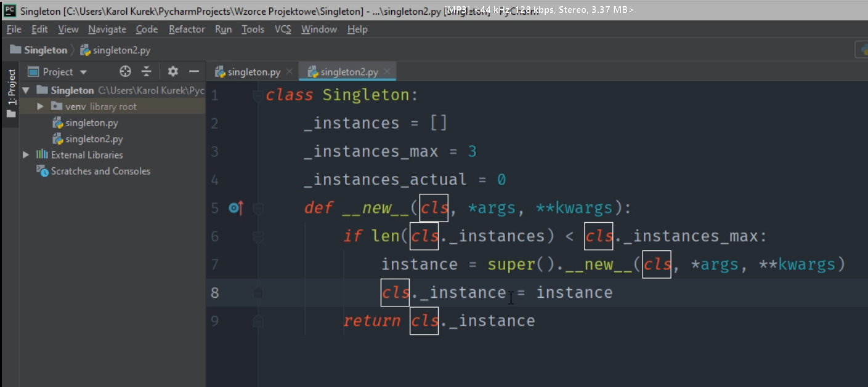
Task: Click the overrides method gutter icon on line 5
Action: pyautogui.click(x=235, y=209)
